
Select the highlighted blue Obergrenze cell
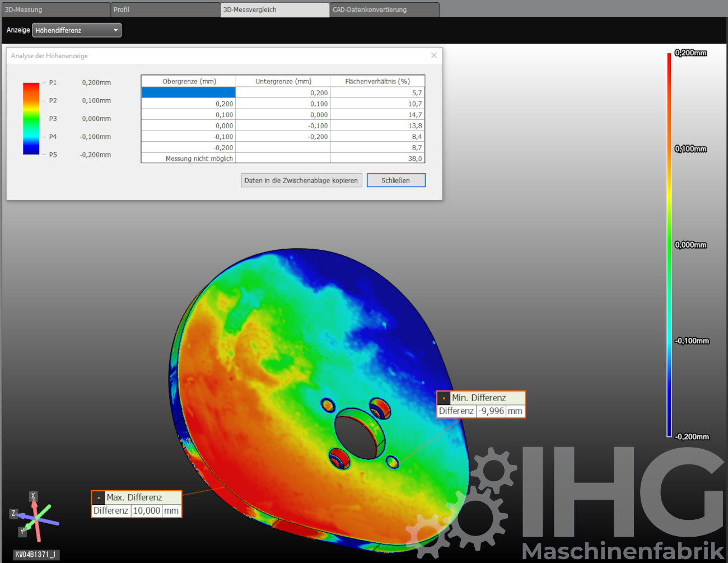pyautogui.click(x=189, y=92)
